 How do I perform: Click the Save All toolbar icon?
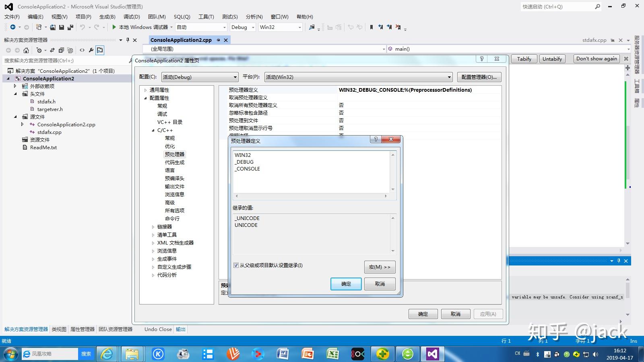(x=70, y=27)
